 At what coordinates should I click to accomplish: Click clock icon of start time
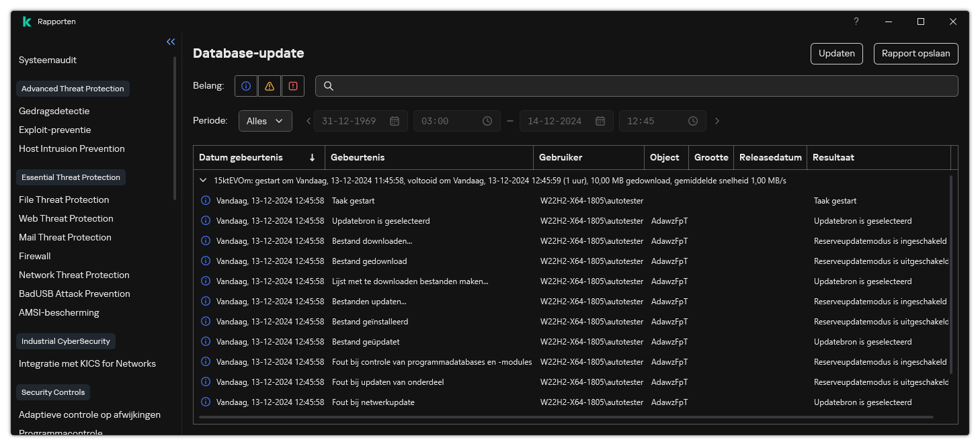[x=487, y=121]
